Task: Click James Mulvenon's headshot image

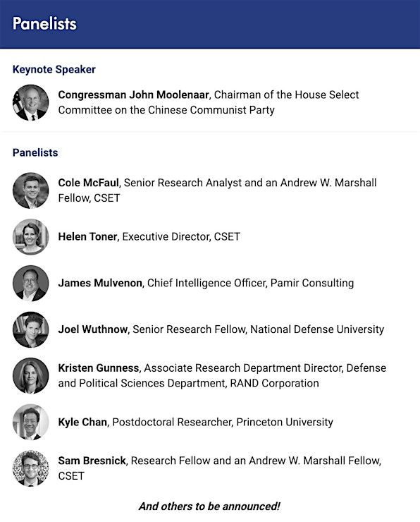Action: click(30, 283)
